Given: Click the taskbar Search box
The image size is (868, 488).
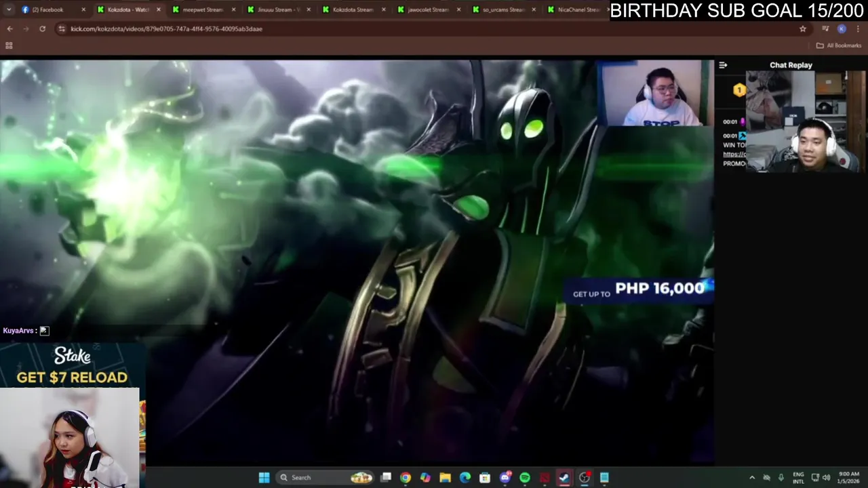Looking at the screenshot, I should [325, 477].
